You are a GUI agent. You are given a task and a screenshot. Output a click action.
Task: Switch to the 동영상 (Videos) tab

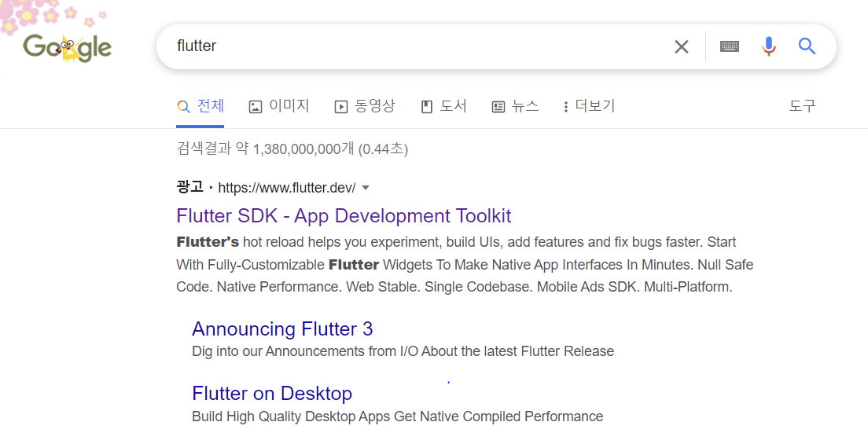365,106
